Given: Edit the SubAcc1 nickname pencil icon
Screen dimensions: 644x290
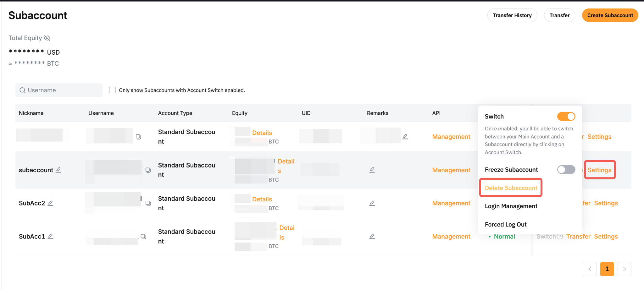Looking at the screenshot, I should 50,236.
